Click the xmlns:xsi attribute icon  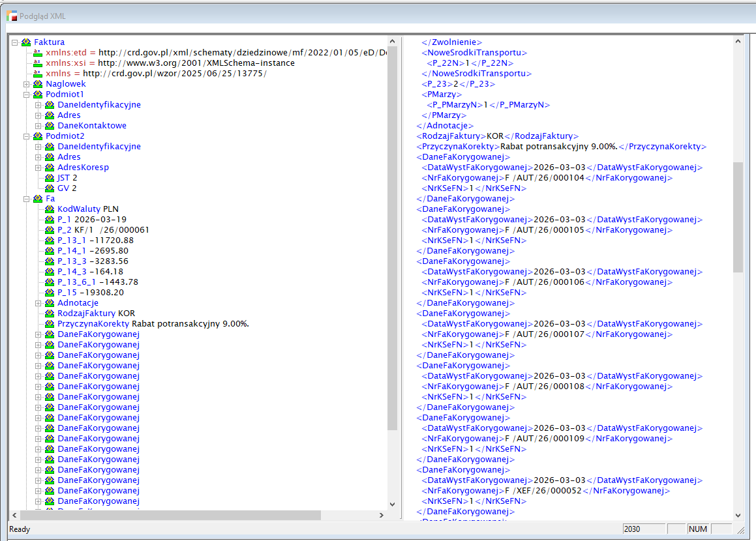[38, 63]
